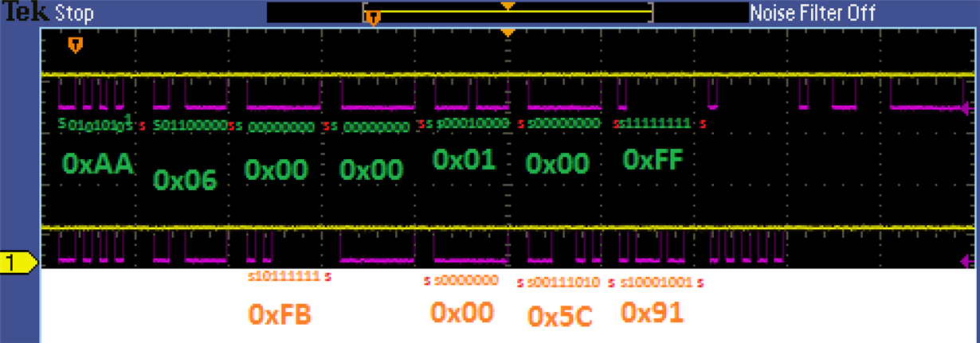Click the orange bit string s10111111
980x343 pixels.
(x=285, y=277)
